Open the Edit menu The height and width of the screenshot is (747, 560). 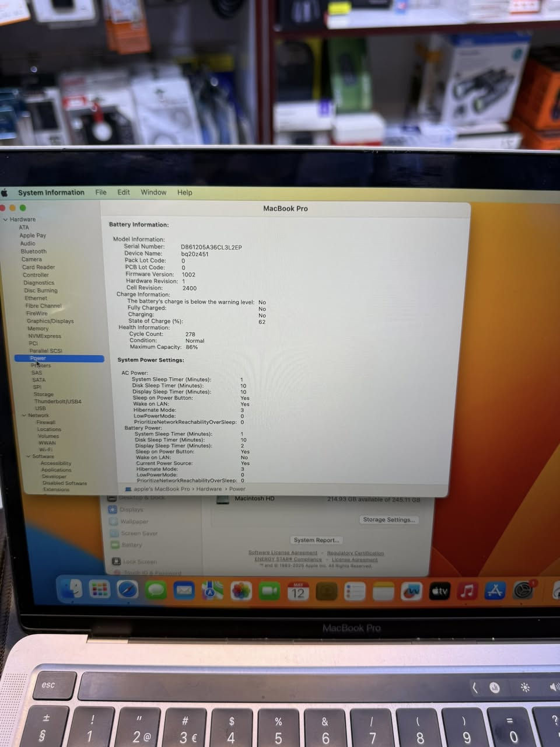coord(124,192)
